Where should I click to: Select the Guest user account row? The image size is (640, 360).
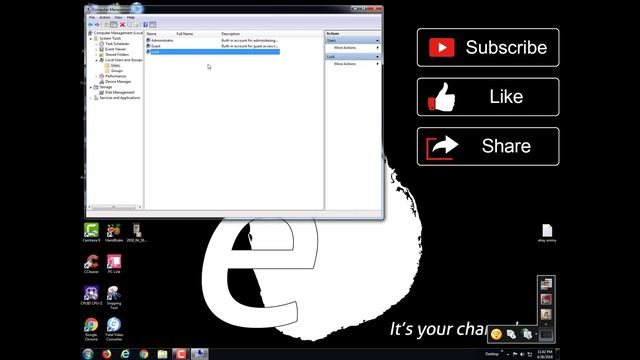[x=212, y=46]
